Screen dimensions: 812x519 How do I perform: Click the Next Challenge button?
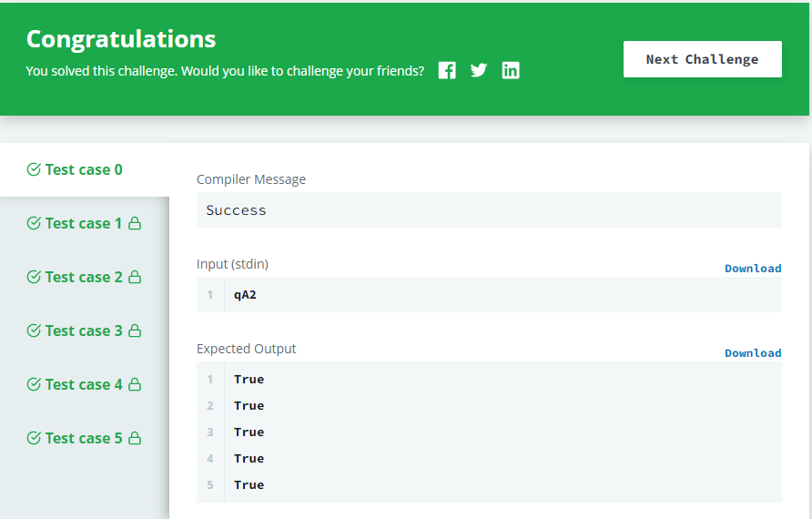(x=702, y=59)
